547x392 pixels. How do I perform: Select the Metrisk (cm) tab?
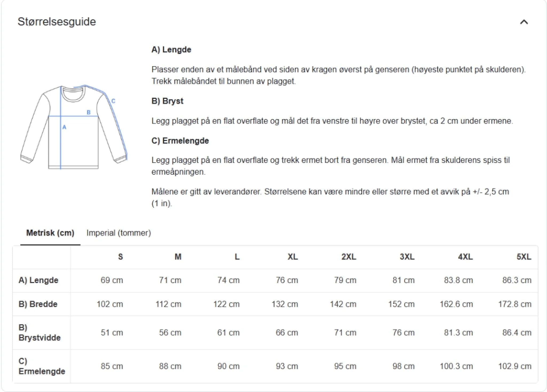click(50, 233)
